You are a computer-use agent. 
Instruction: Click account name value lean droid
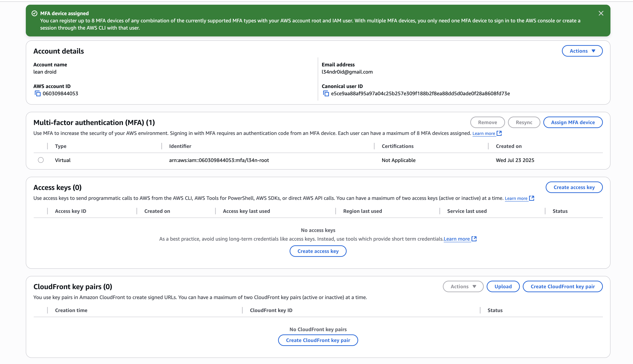tap(45, 72)
